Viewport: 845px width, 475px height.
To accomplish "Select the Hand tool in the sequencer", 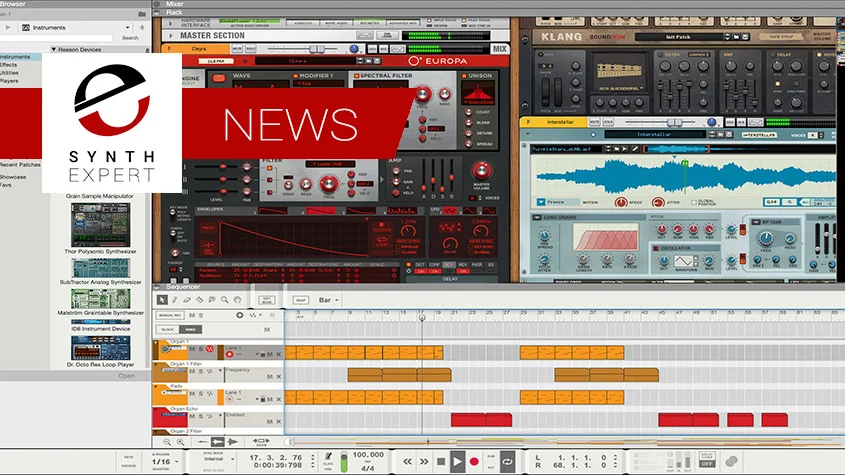I will pyautogui.click(x=237, y=300).
